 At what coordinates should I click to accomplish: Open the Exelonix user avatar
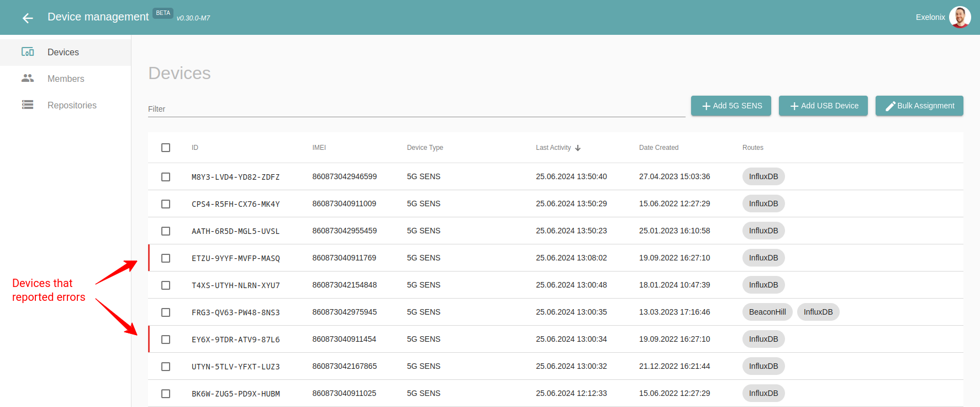coord(960,17)
